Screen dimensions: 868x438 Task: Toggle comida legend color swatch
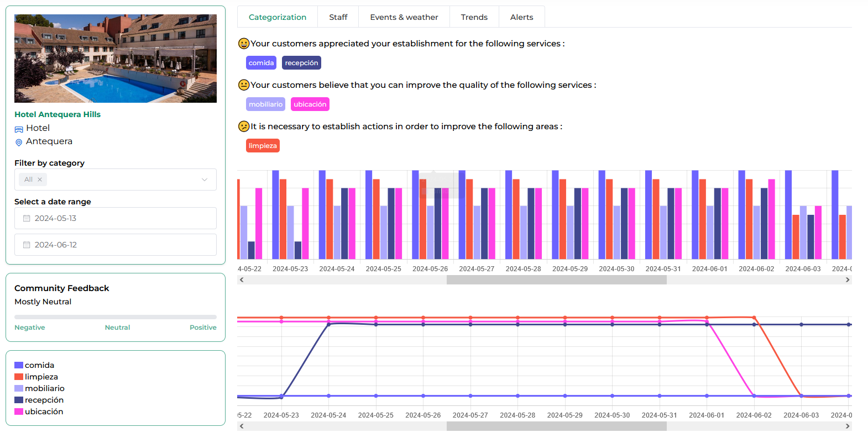pos(19,365)
